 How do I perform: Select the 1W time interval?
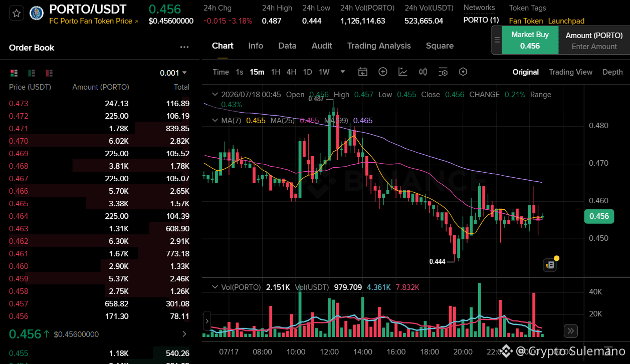[324, 72]
